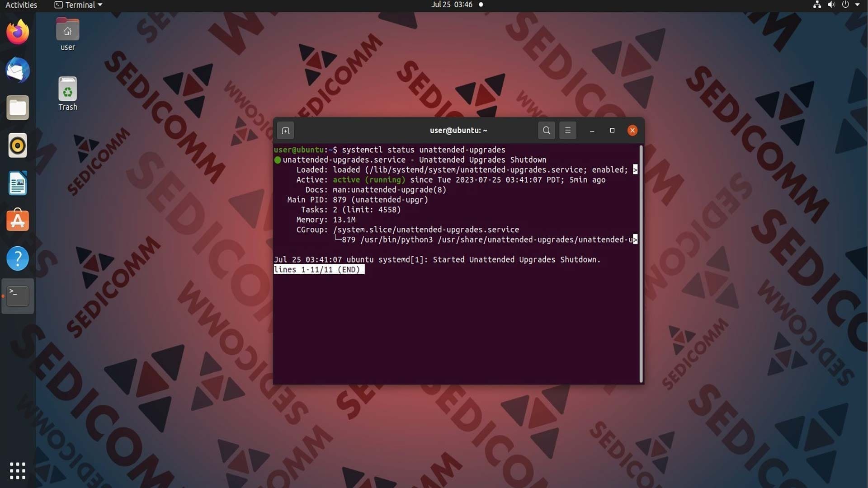Select the Terminal icon in dock
This screenshot has height=488, width=868.
[x=18, y=296]
